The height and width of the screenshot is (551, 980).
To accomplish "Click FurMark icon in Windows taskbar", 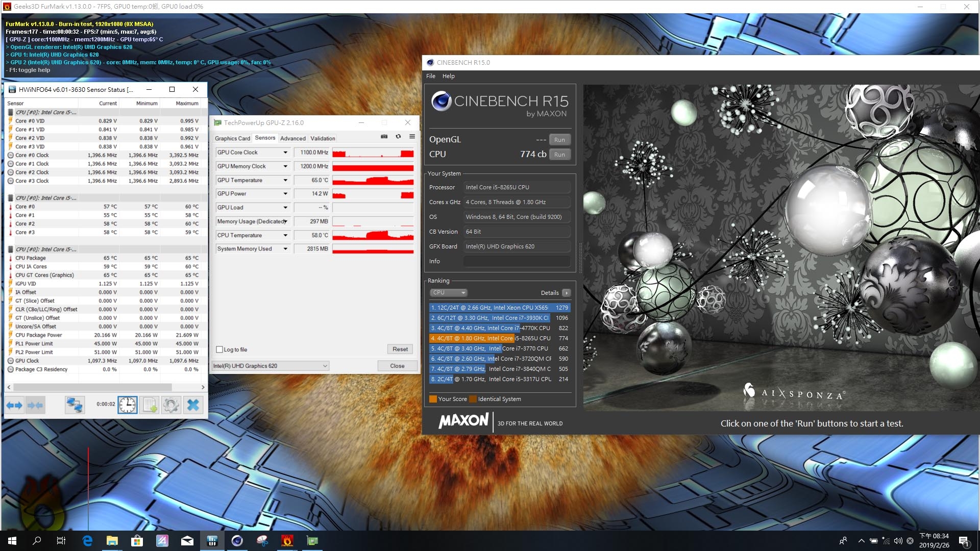I will 287,540.
